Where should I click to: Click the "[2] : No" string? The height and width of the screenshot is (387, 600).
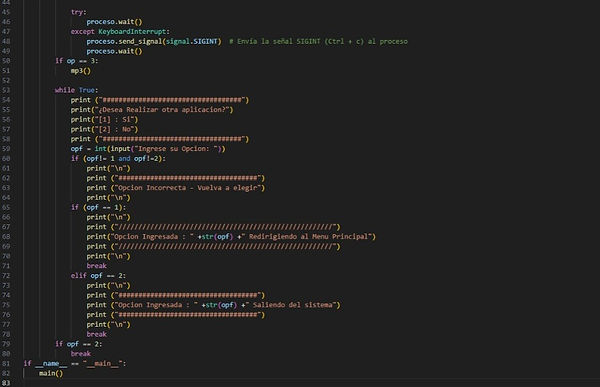[114, 129]
